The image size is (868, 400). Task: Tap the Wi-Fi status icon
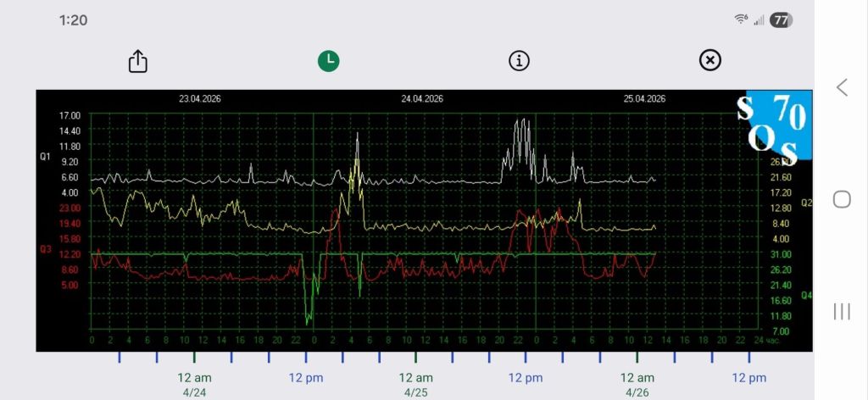tap(741, 19)
